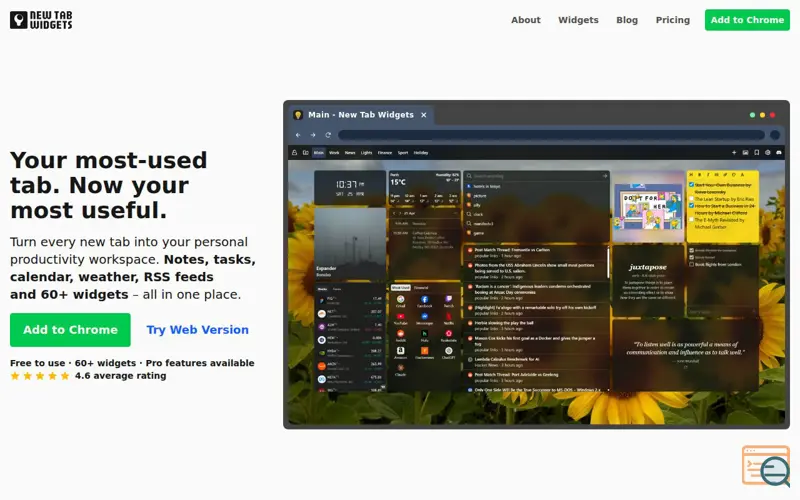The image size is (800, 500).
Task: Click the Discord icon in widgets toolbar
Action: tap(779, 153)
